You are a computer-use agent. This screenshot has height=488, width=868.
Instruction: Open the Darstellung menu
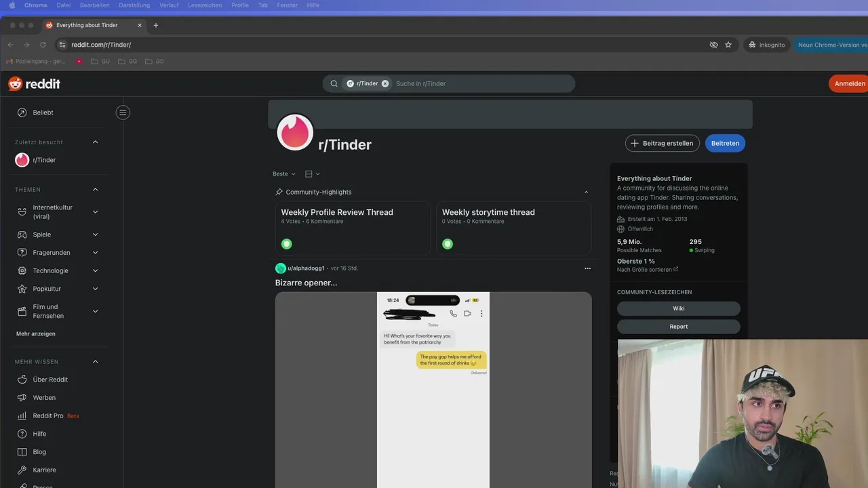(x=134, y=5)
